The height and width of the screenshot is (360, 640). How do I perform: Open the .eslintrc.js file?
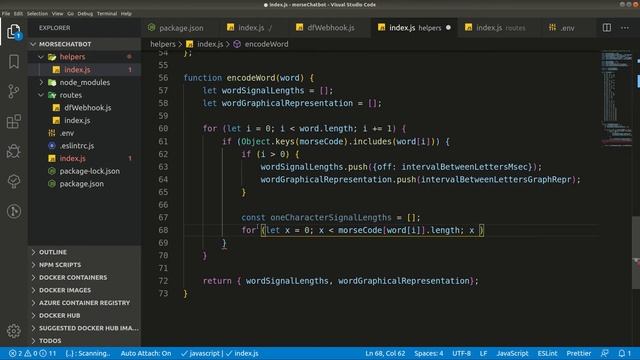[x=84, y=146]
